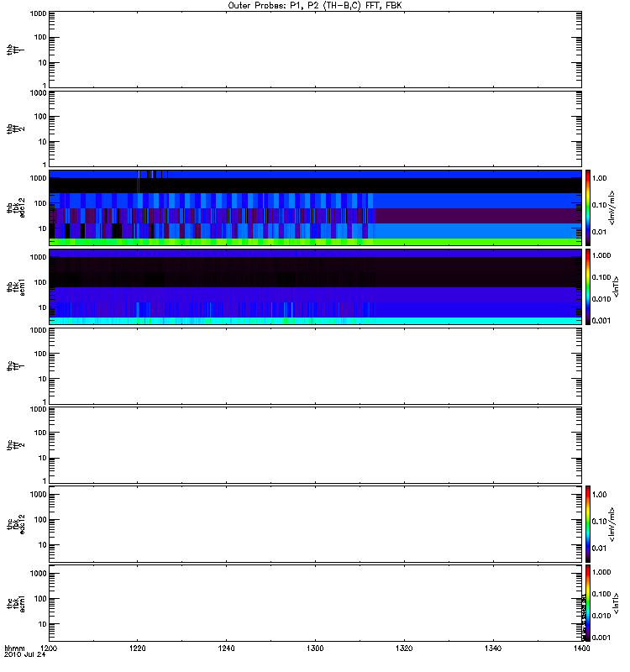Screen dimensions: 630x672
Task: Click "0.010" on thb scm1 color bar scale
Action: pos(601,299)
